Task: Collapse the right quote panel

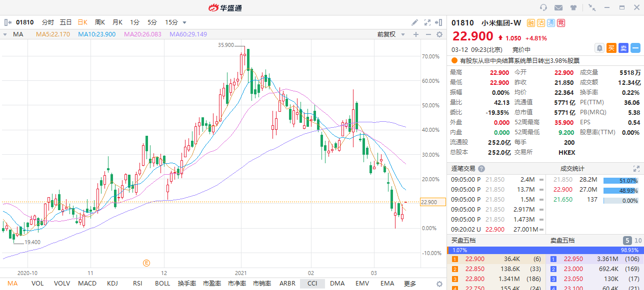Action: pos(439,22)
